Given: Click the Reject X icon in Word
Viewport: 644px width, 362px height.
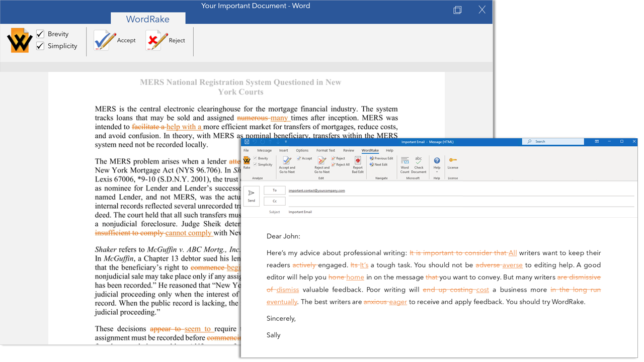Looking at the screenshot, I should (156, 40).
